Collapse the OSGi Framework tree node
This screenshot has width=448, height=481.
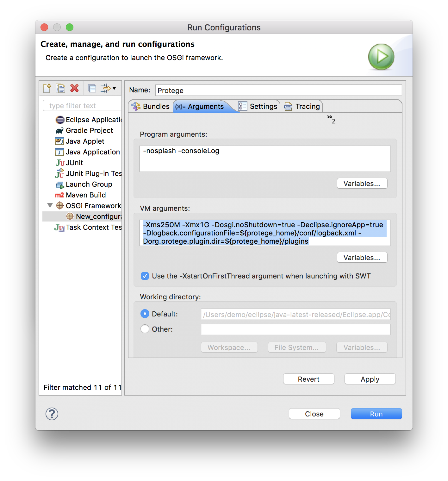[50, 206]
